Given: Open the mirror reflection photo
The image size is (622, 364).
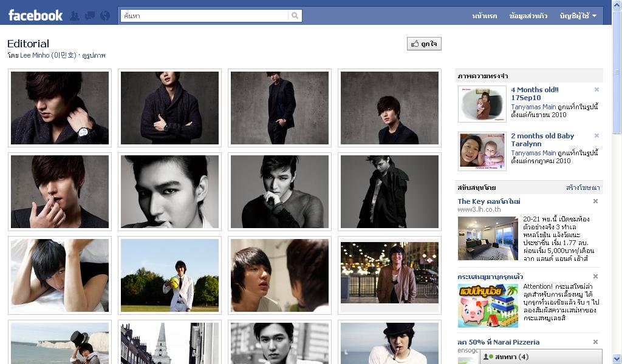Looking at the screenshot, I should (x=279, y=275).
